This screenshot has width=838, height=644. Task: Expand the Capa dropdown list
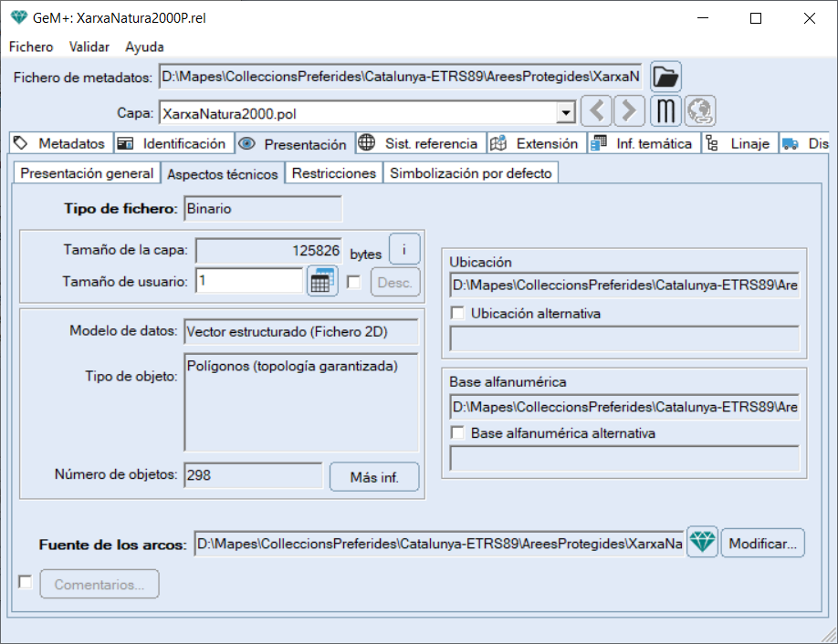point(566,113)
